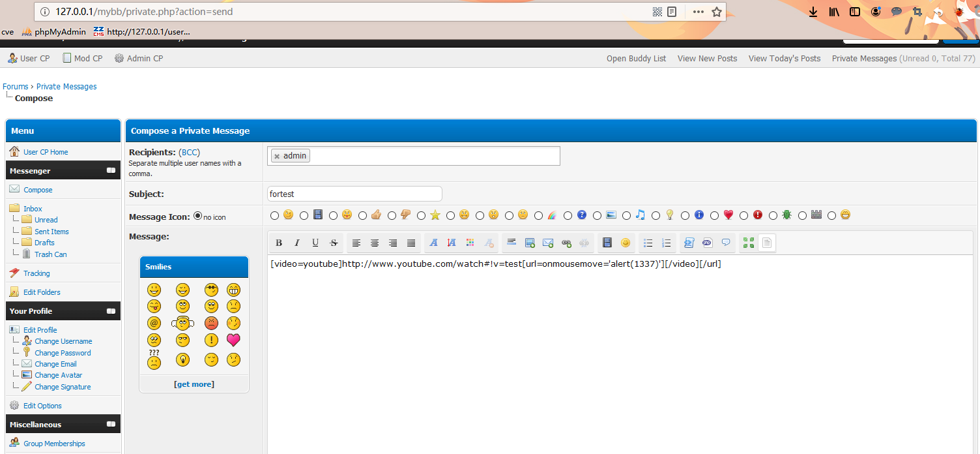The image size is (980, 454).
Task: Collapse the Your Profile menu section
Action: 111,311
